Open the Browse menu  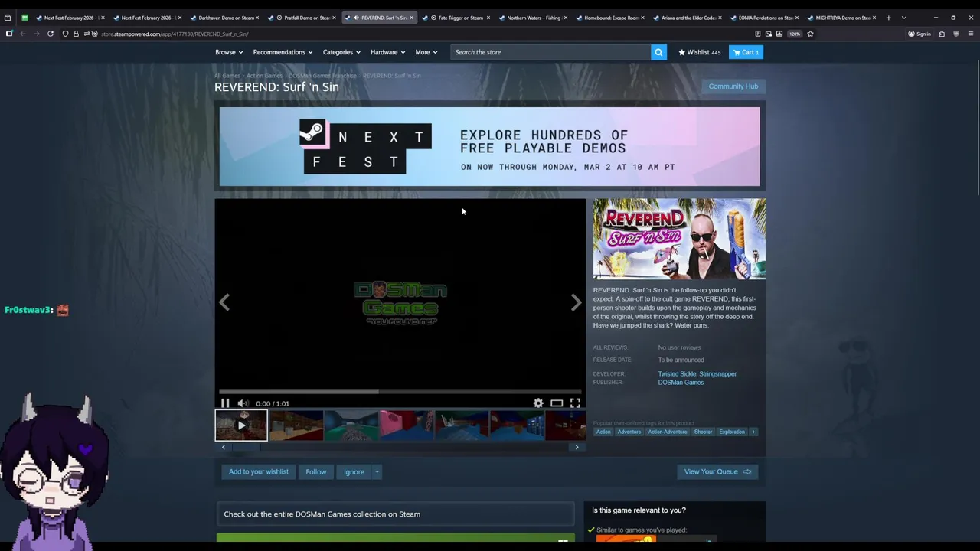pos(229,52)
